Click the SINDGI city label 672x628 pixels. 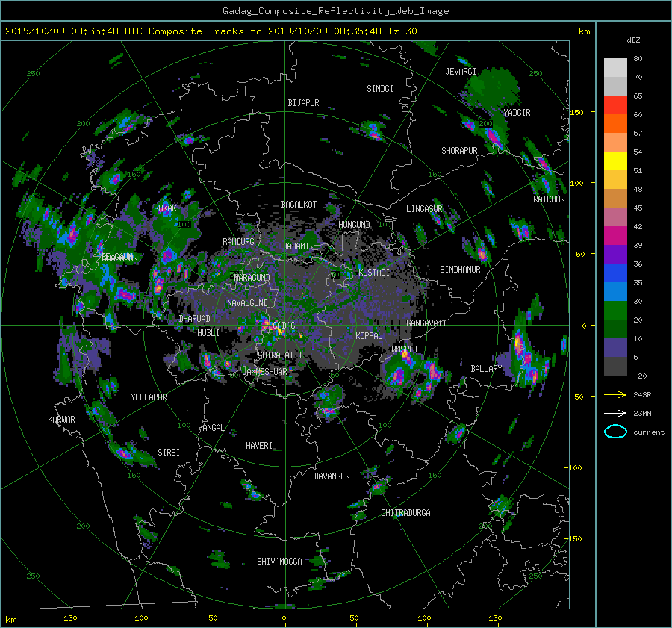pyautogui.click(x=380, y=89)
